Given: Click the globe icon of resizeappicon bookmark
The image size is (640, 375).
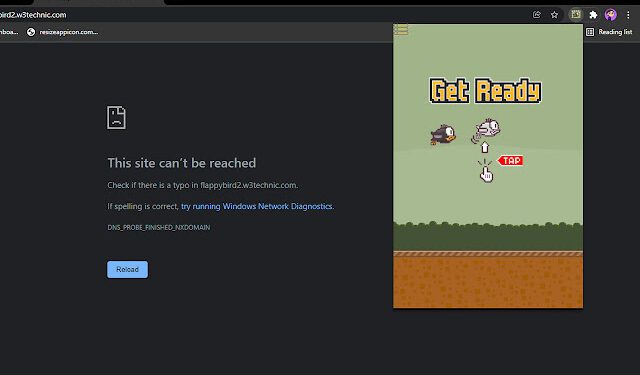Looking at the screenshot, I should [31, 32].
